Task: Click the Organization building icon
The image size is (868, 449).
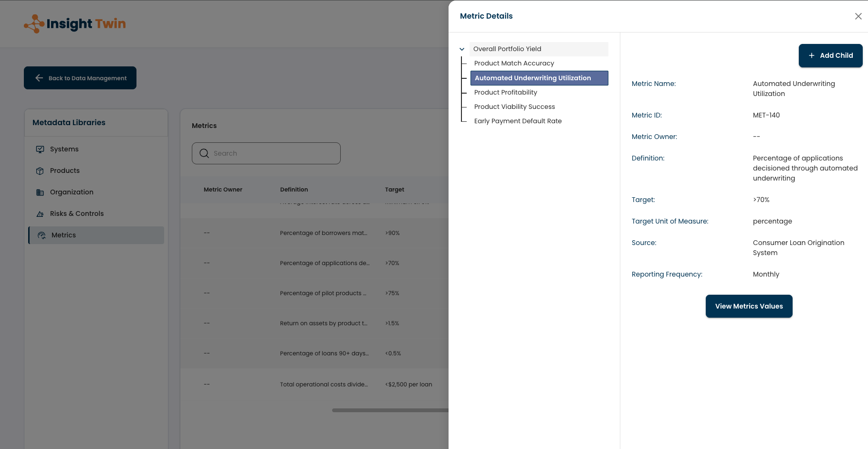Action: point(40,192)
